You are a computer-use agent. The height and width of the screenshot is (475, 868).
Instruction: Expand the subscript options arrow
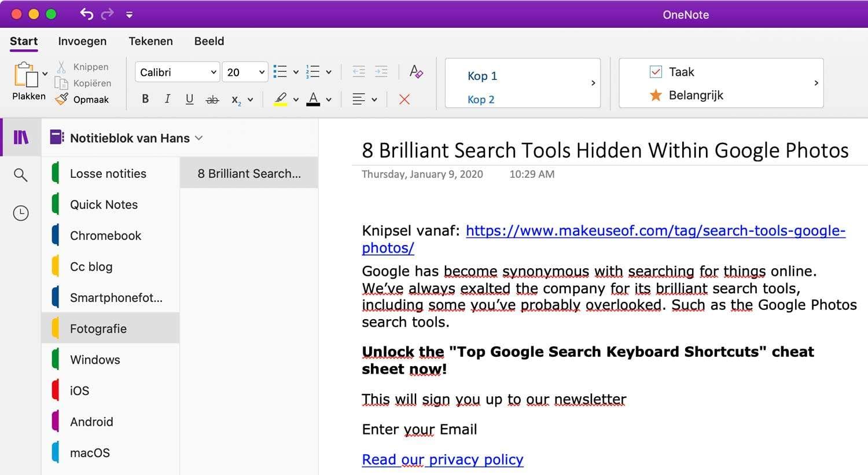pyautogui.click(x=251, y=100)
